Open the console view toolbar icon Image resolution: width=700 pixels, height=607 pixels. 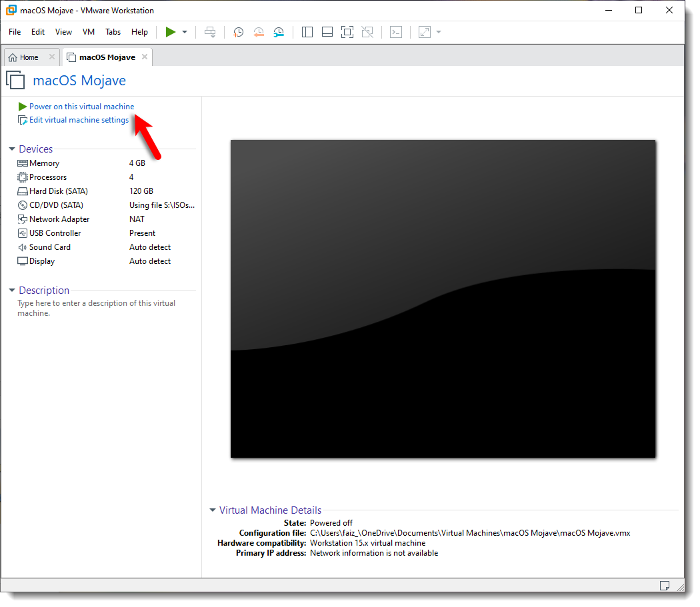(x=396, y=32)
